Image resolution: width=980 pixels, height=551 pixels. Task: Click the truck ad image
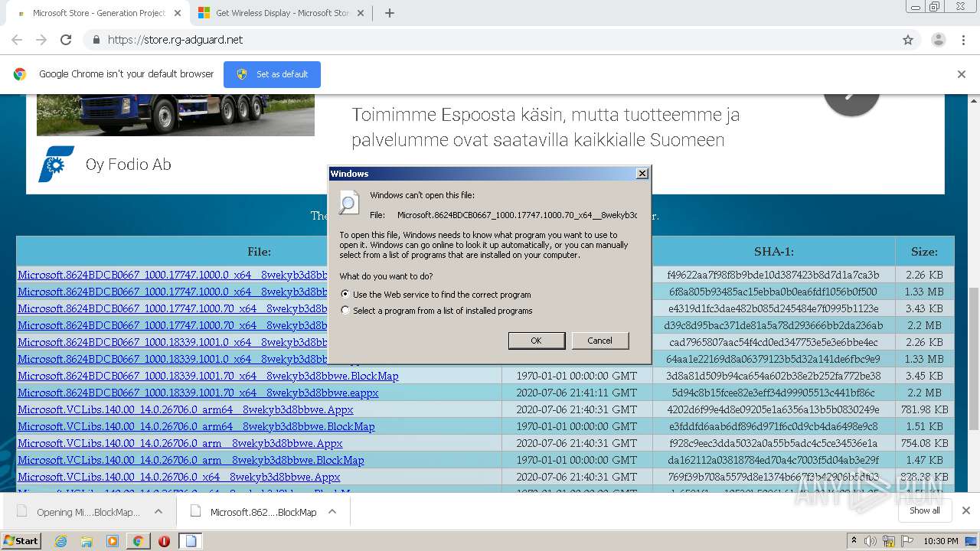click(175, 115)
